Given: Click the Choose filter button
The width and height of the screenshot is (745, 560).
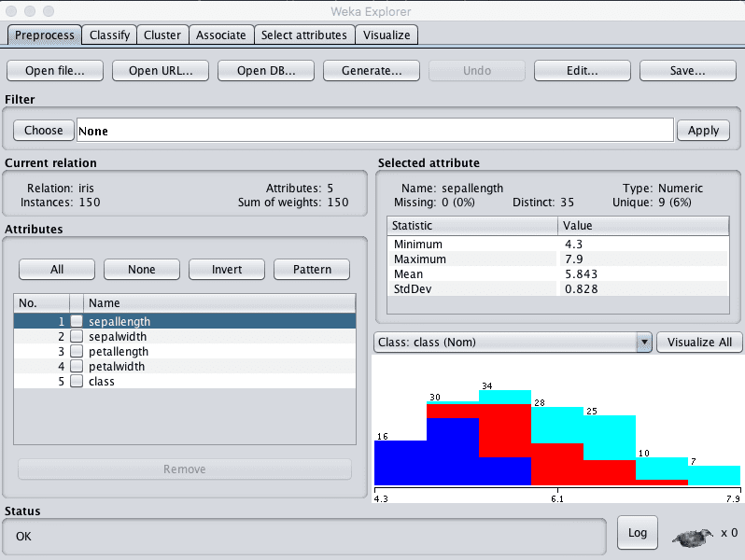Looking at the screenshot, I should [44, 130].
